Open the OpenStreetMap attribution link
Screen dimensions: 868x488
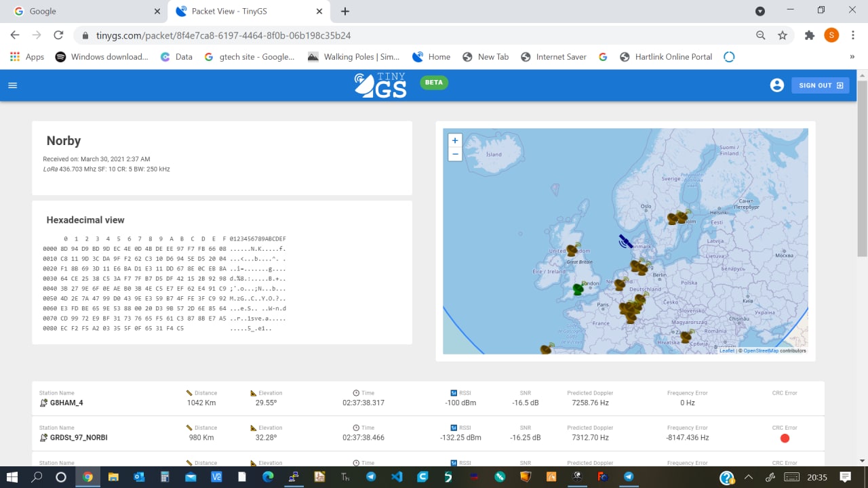[x=760, y=350]
